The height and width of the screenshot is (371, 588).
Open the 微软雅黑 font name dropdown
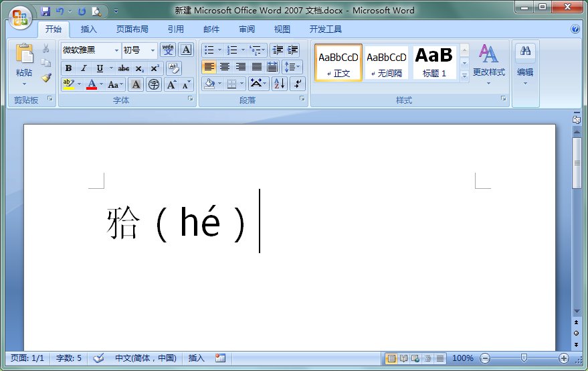tap(116, 50)
